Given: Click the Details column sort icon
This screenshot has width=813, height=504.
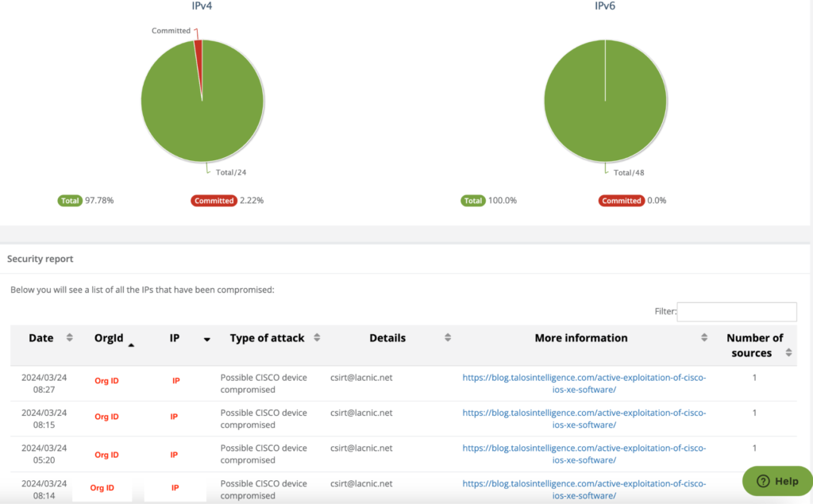Looking at the screenshot, I should [448, 338].
